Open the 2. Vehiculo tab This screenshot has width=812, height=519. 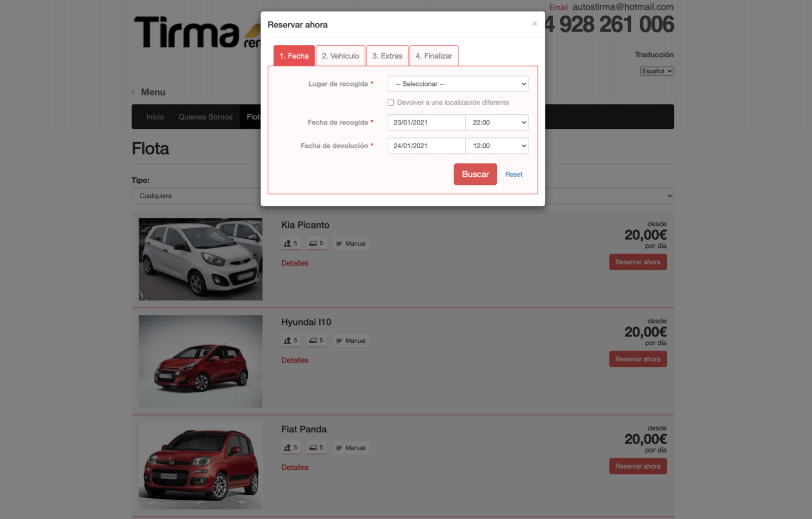(x=341, y=56)
